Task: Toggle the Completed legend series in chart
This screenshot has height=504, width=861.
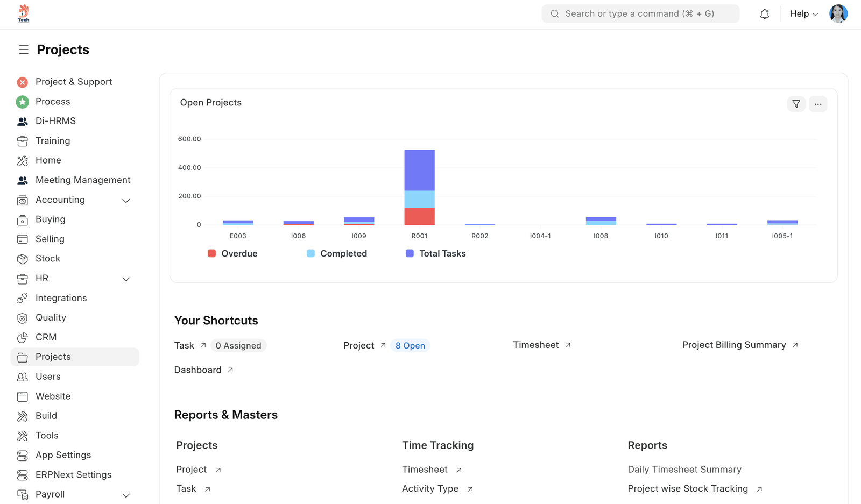Action: (337, 253)
